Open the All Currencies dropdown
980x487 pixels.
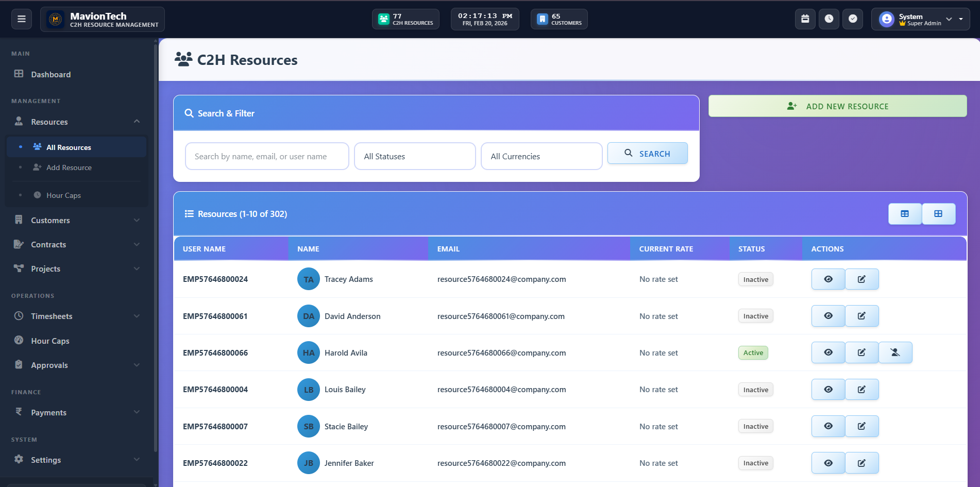pos(541,156)
